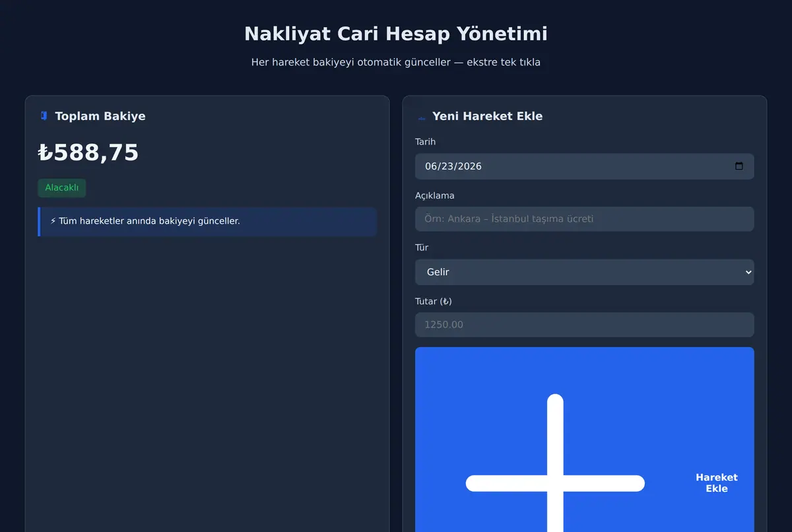The image size is (792, 532).
Task: Click the Açıklama field label
Action: point(435,195)
